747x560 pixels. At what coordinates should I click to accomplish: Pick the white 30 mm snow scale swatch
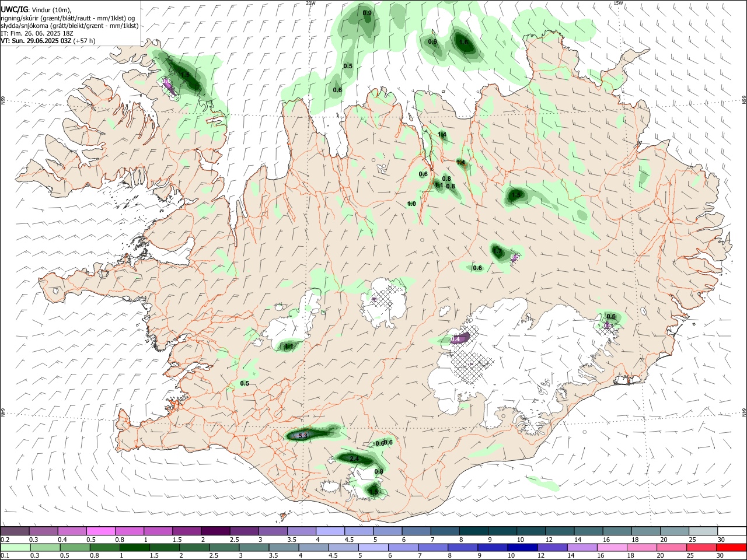(731, 531)
